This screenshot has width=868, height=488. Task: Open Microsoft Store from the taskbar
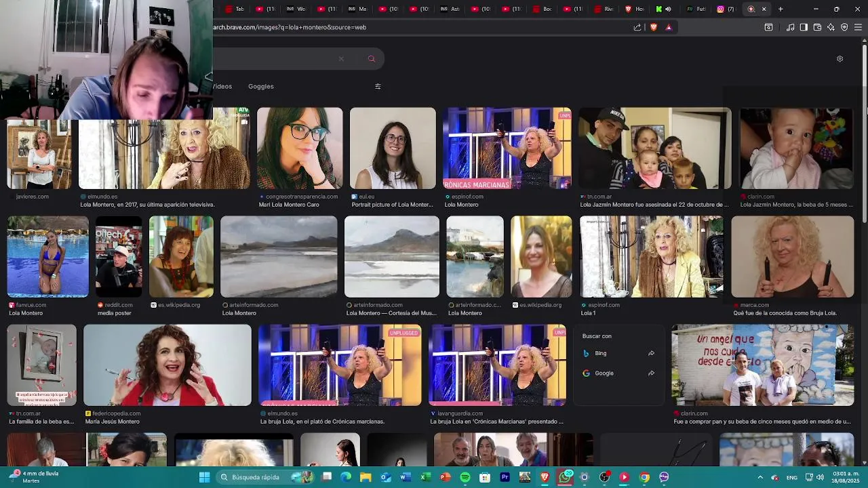(x=485, y=477)
